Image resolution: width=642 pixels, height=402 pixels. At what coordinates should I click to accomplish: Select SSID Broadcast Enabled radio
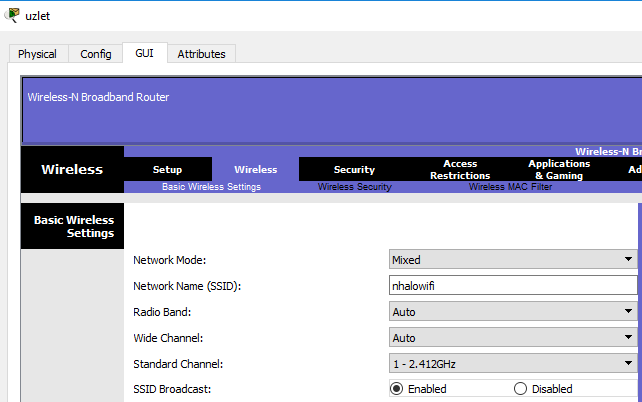396,388
